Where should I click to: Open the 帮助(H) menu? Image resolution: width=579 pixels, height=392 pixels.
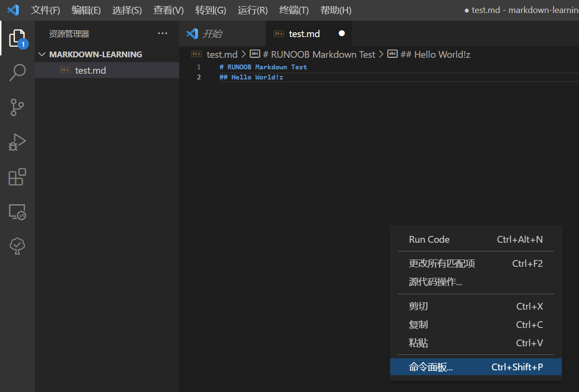point(336,10)
